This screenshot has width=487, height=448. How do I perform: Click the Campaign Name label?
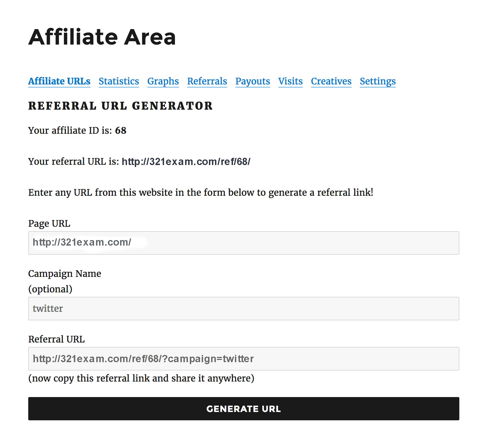click(64, 274)
